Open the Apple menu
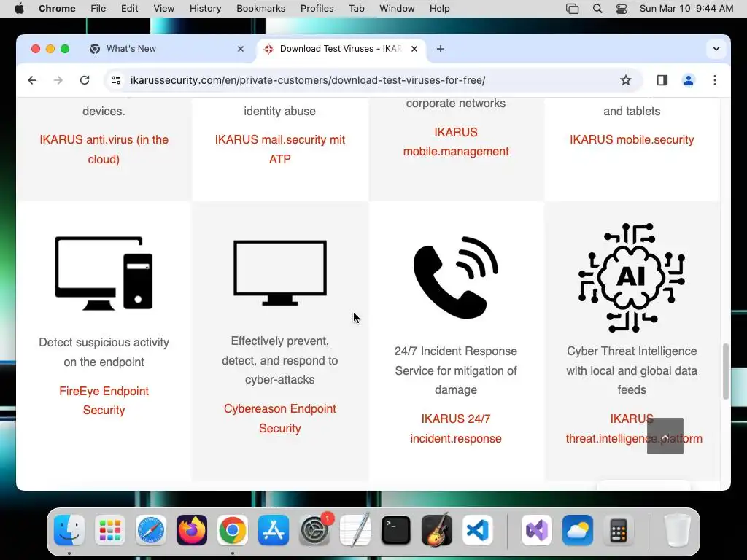The image size is (747, 560). 19,8
